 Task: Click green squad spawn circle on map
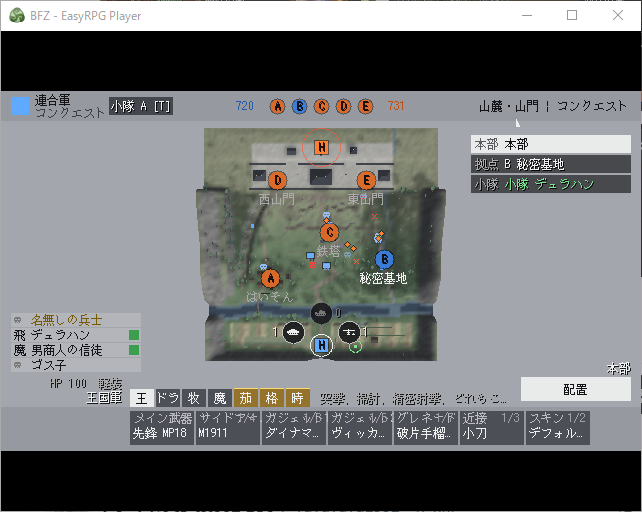(x=355, y=347)
